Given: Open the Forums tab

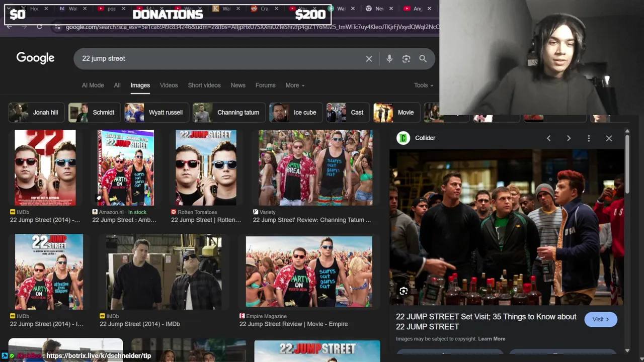Looking at the screenshot, I should pyautogui.click(x=265, y=85).
